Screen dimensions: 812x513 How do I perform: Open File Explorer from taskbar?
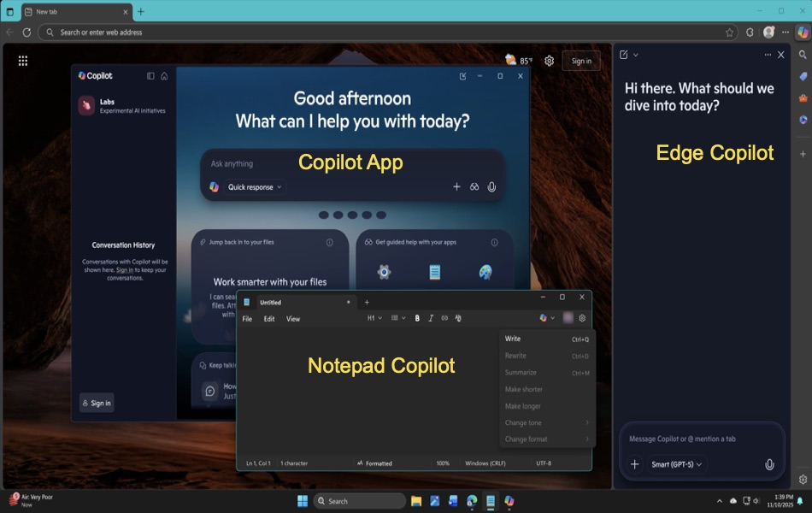pos(416,501)
